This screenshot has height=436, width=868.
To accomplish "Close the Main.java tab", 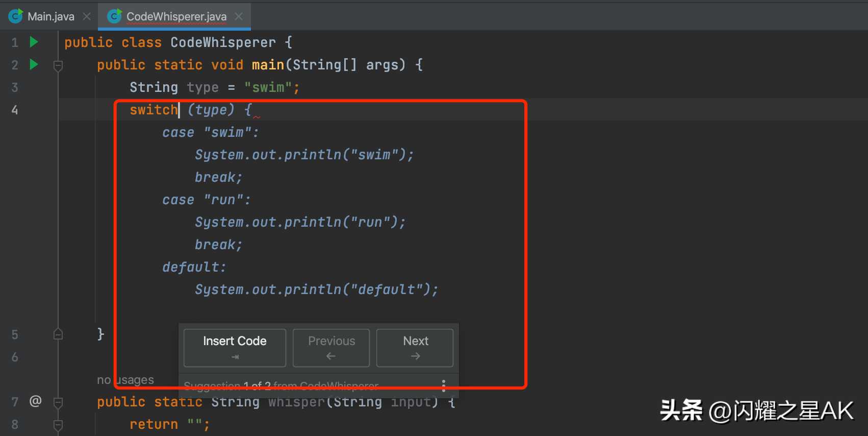I will 87,16.
